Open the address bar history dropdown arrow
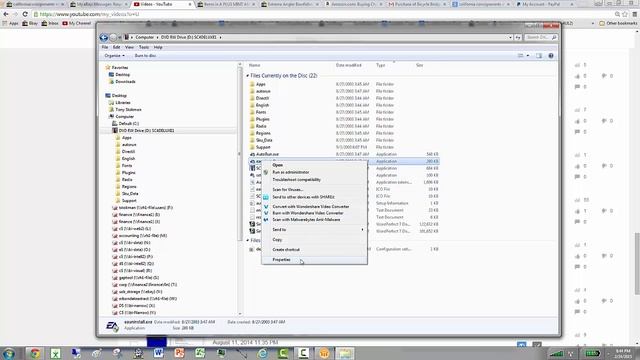This screenshot has height=360, width=640. coord(510,37)
